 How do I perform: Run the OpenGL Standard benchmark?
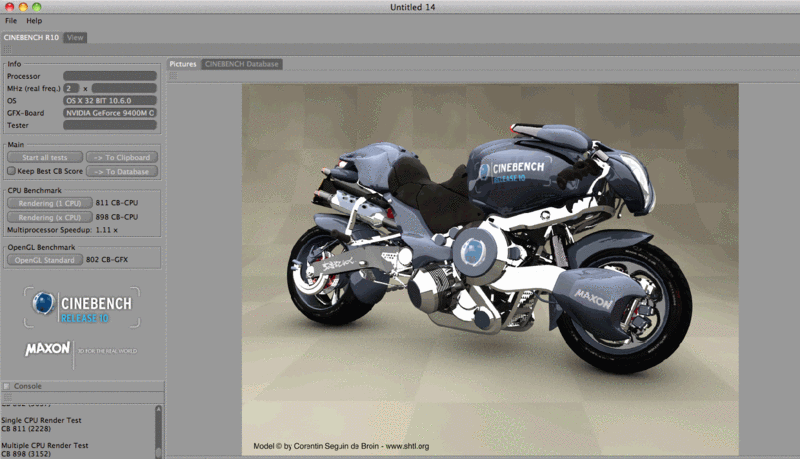pyautogui.click(x=44, y=260)
